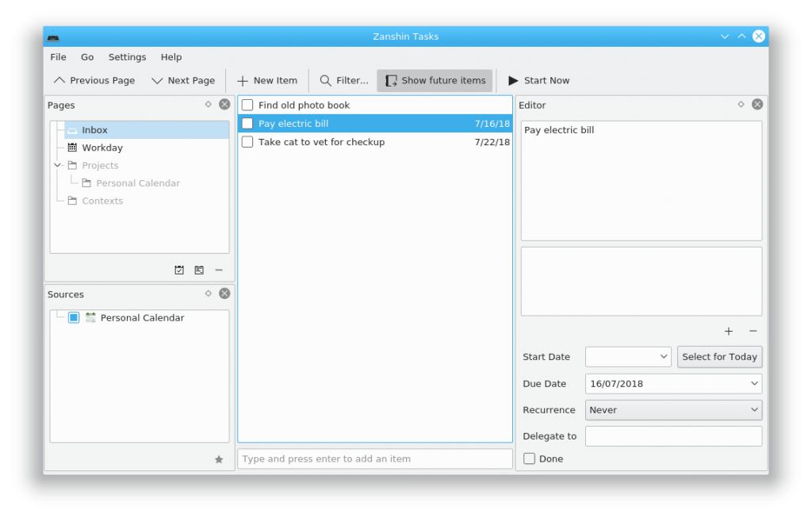Toggle the Done checkbox
This screenshot has width=812, height=518.
(x=529, y=459)
